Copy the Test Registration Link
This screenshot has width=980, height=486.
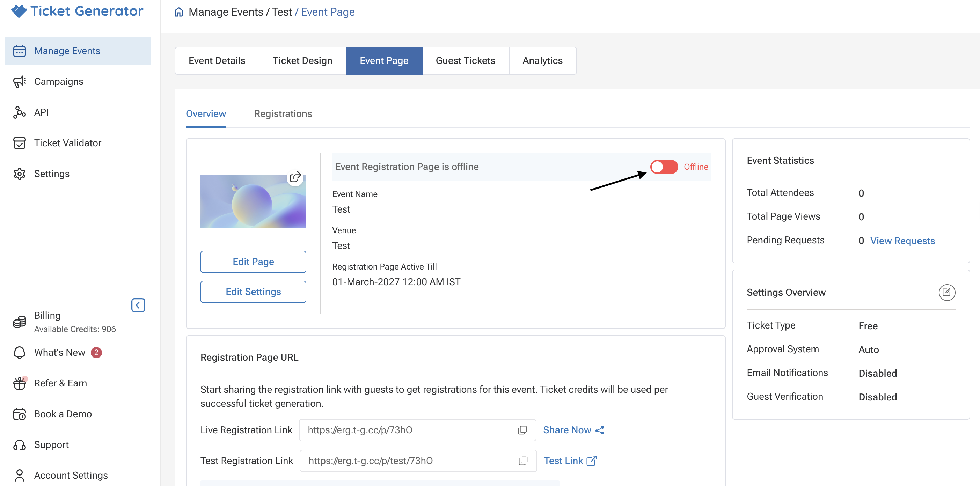(523, 461)
